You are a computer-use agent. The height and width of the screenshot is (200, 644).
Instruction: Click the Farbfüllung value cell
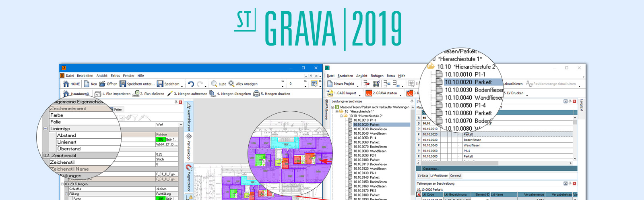167,194
